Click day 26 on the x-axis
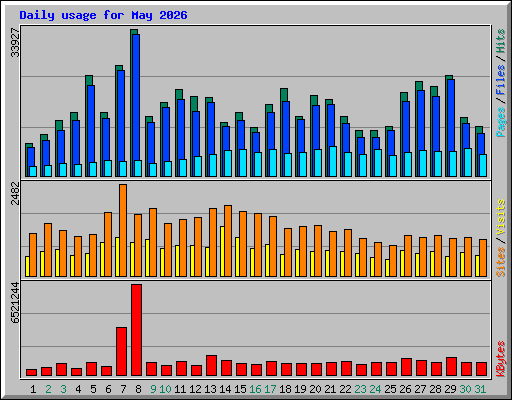 click(x=405, y=389)
